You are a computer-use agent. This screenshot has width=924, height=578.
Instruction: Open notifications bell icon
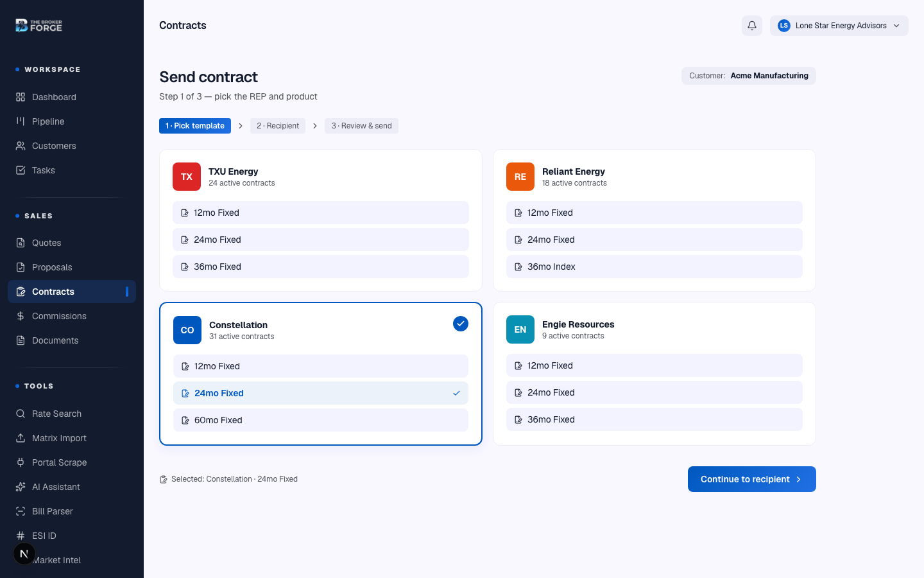(x=752, y=26)
